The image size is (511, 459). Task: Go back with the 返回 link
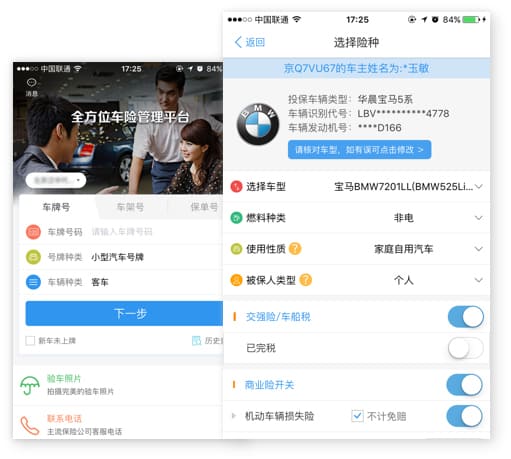250,42
